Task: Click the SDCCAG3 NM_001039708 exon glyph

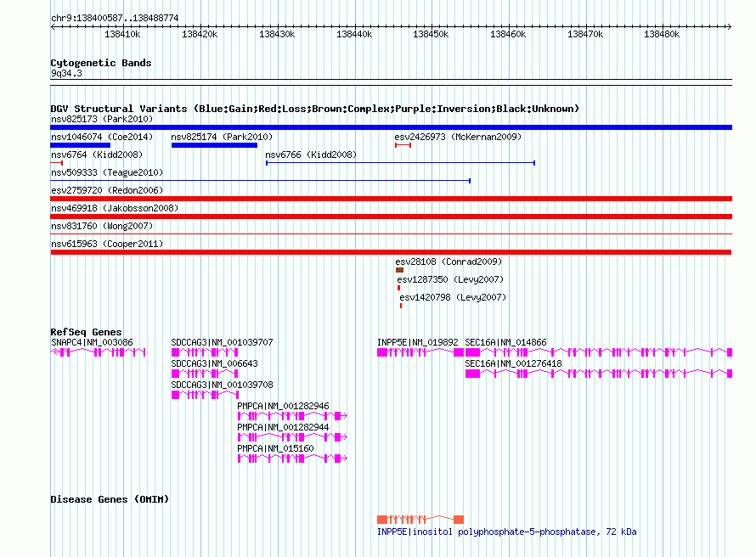Action: coord(205,395)
